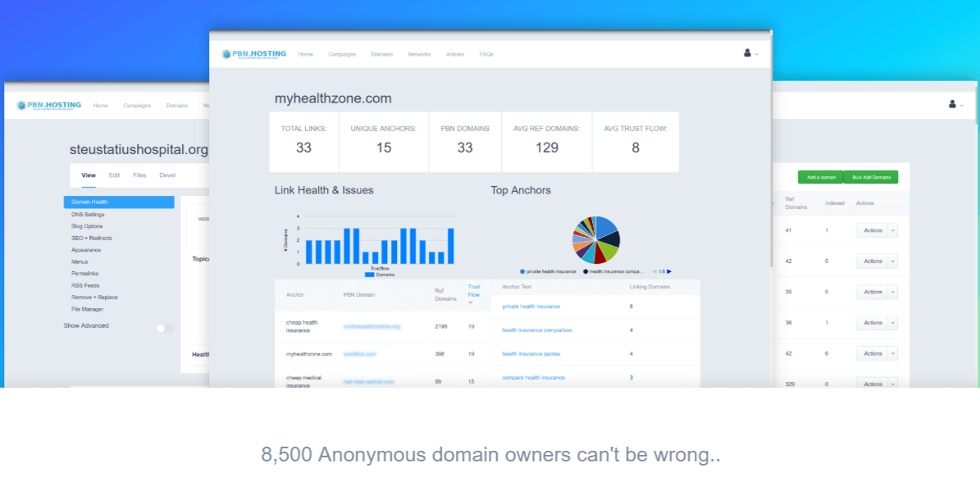Toggle the Show Advanced switch
980x477 pixels.
pyautogui.click(x=165, y=329)
